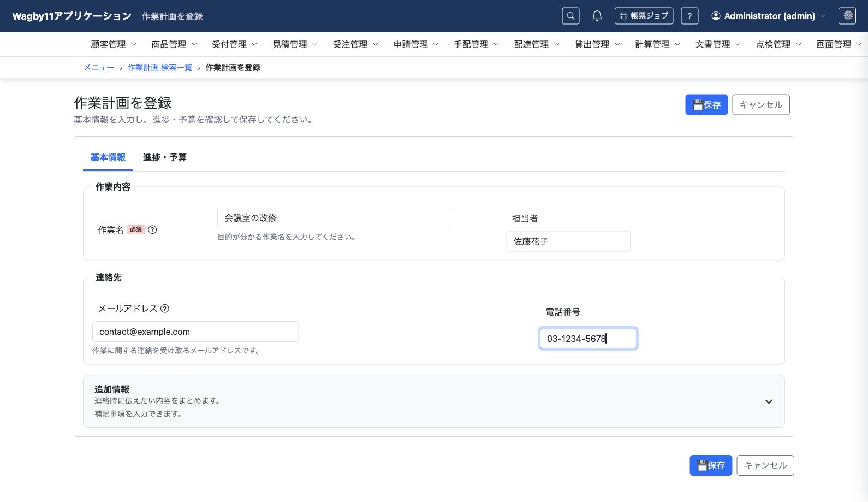Expand the 受注管理 dropdown menu
The height and width of the screenshot is (502, 868).
355,44
